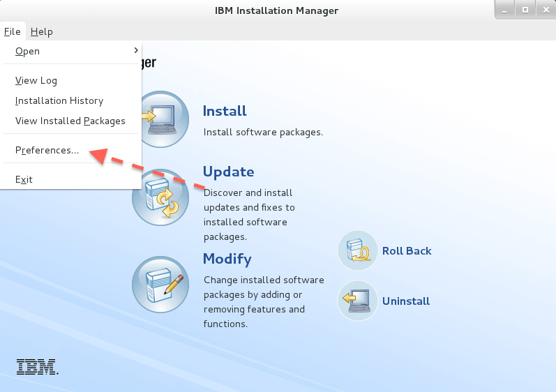556x392 pixels.
Task: Close the Installation Manager window
Action: point(546,10)
